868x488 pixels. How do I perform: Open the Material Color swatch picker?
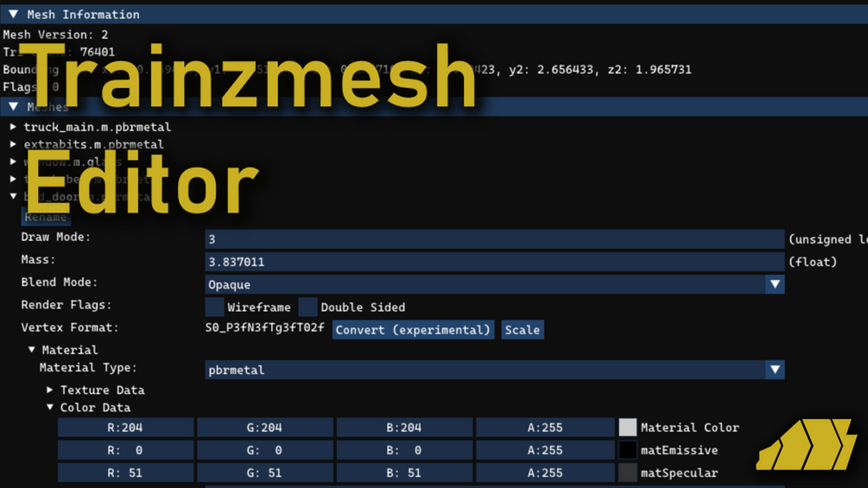[x=627, y=428]
